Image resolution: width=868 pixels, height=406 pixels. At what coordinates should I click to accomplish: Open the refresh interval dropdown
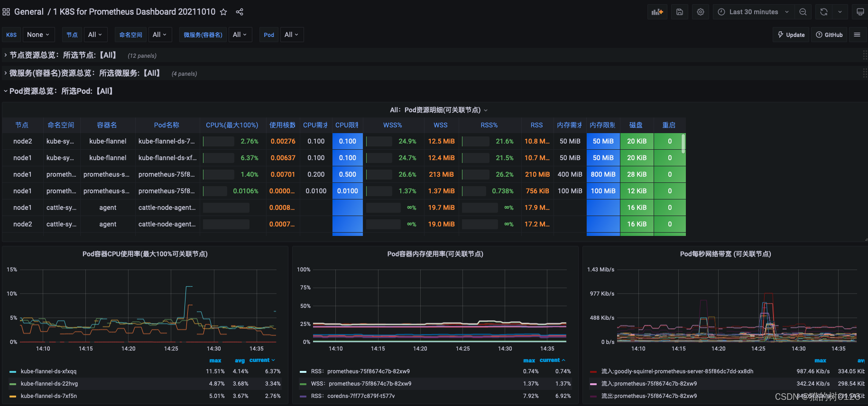(840, 12)
